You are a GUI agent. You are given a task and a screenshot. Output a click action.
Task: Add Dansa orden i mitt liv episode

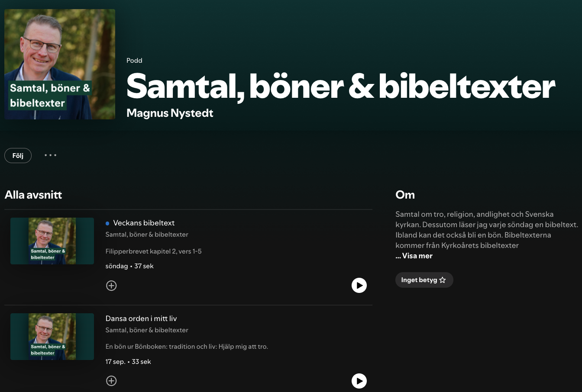[x=111, y=381]
